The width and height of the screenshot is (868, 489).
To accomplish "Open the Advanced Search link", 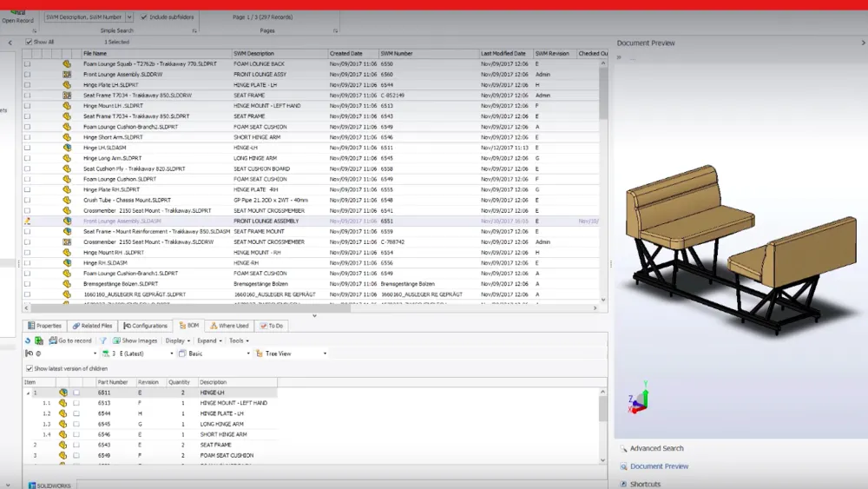I will (x=656, y=448).
